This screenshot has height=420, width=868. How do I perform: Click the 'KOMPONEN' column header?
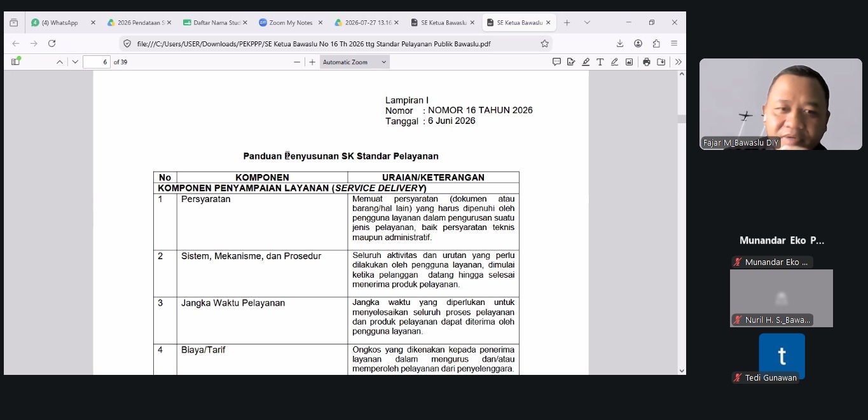pos(262,177)
